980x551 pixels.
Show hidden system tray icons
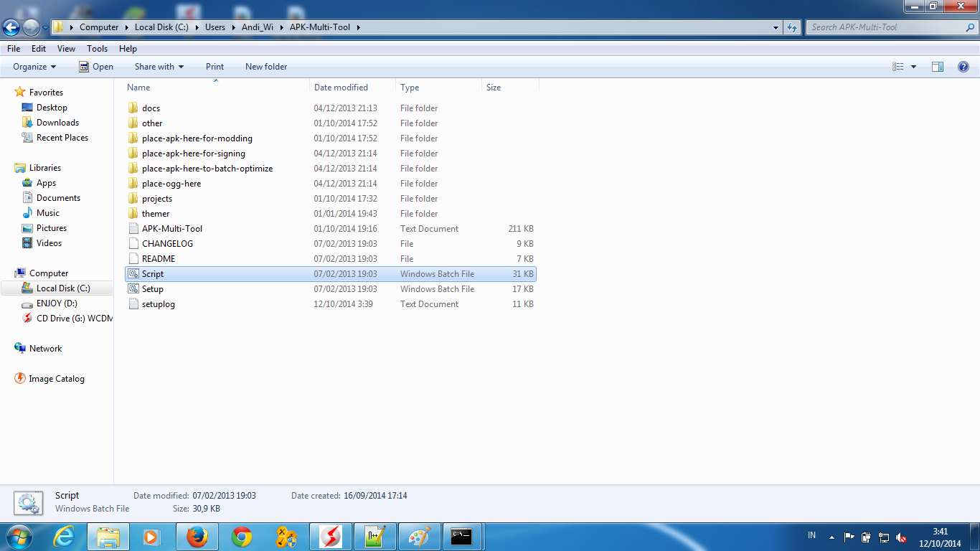(x=831, y=537)
